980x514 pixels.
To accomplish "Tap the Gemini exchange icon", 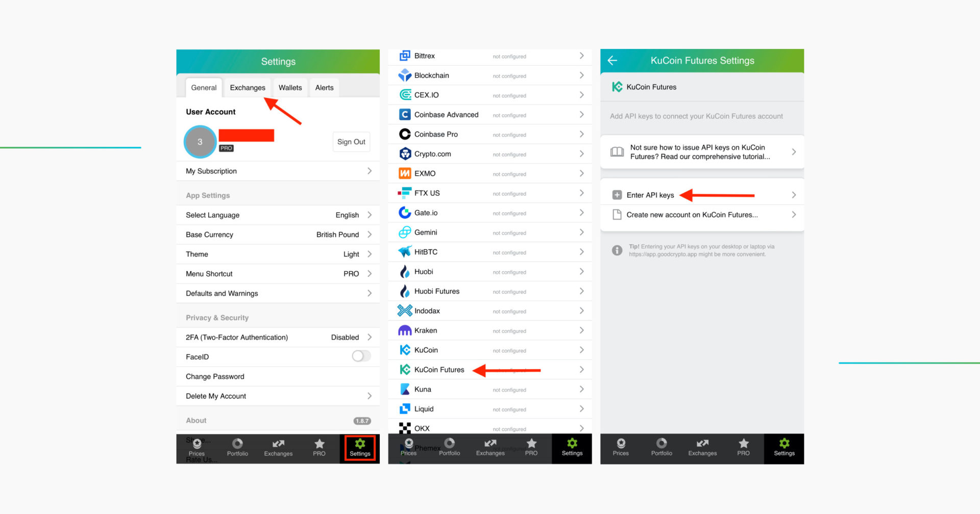I will click(x=405, y=233).
